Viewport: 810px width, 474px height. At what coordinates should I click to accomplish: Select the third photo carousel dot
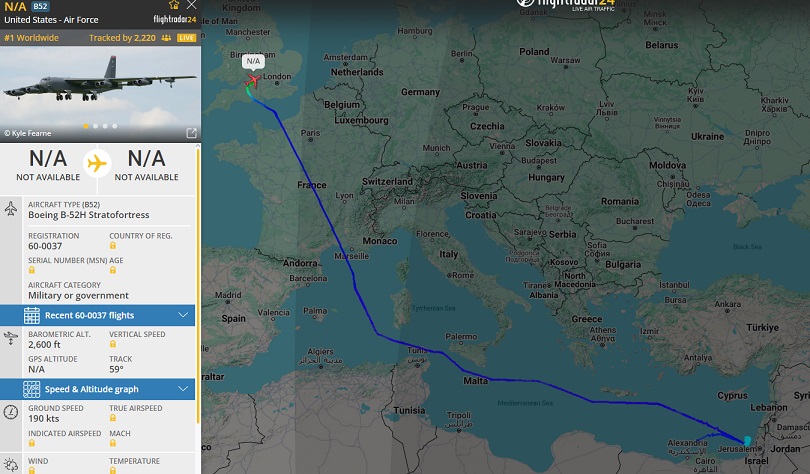click(x=104, y=126)
